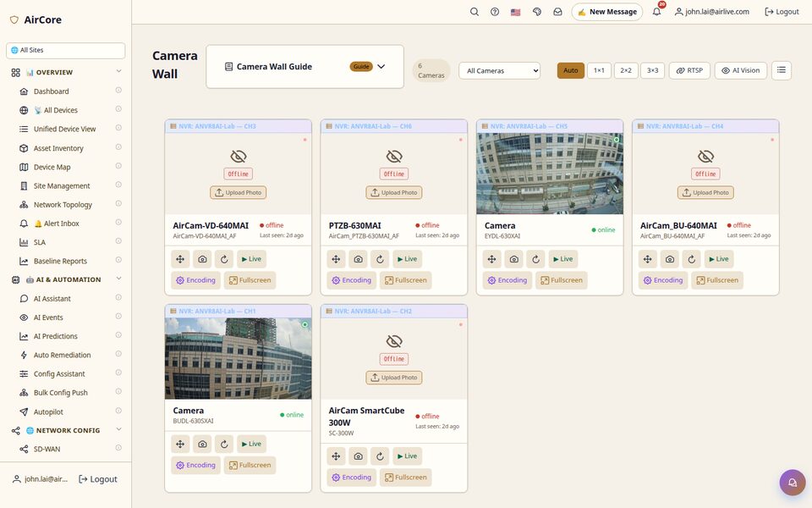
Task: Select the Auto layout option
Action: pos(571,70)
